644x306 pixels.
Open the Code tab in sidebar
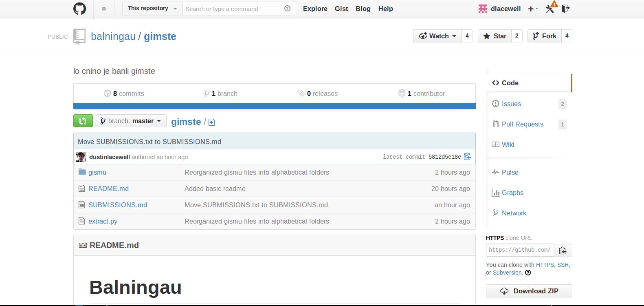pos(529,83)
